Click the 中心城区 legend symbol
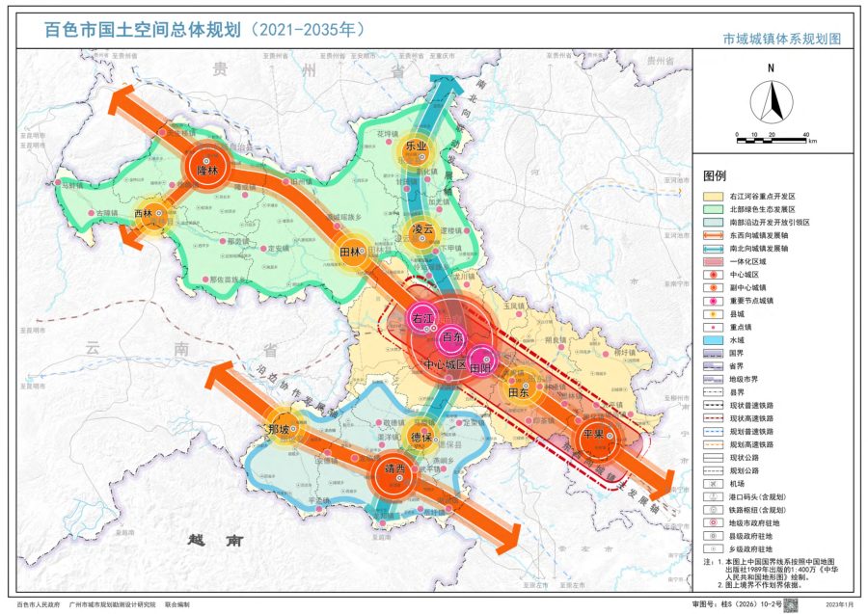The width and height of the screenshot is (868, 614). (713, 275)
